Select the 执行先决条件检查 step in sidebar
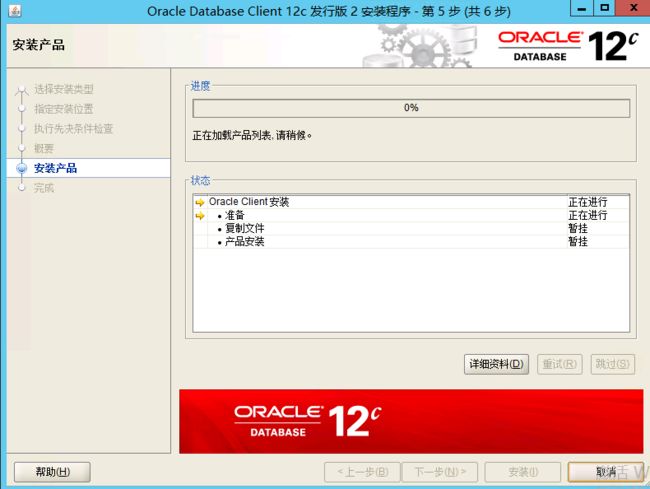 click(x=73, y=129)
